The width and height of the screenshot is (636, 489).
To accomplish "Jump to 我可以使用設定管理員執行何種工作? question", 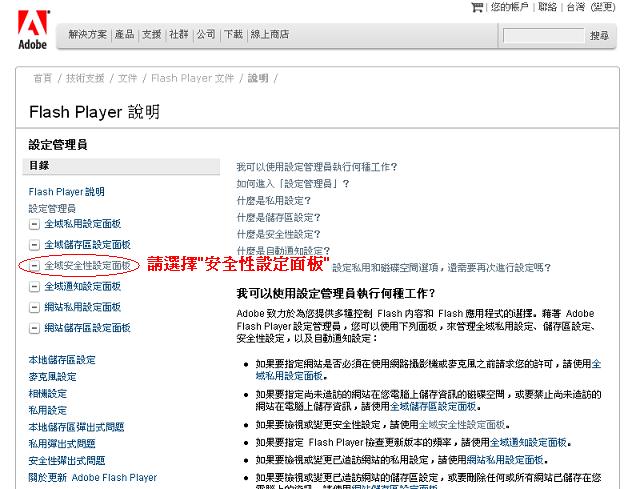I will (317, 167).
